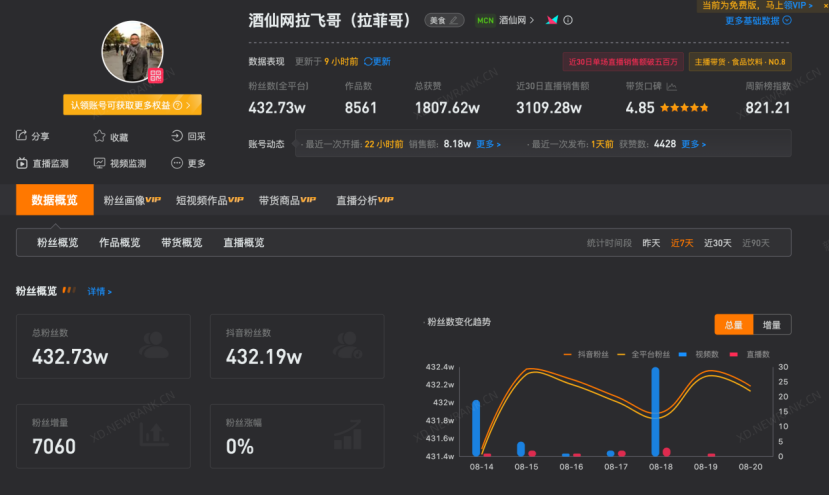This screenshot has width=829, height=495.
Task: Click the 回采 re-collect icon
Action: tap(177, 136)
